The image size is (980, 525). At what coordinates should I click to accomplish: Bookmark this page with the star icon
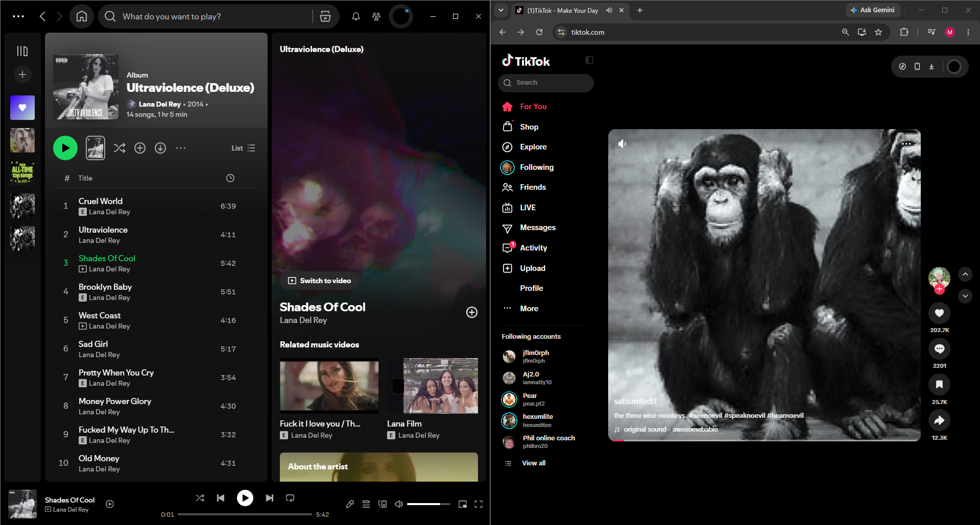tap(878, 32)
